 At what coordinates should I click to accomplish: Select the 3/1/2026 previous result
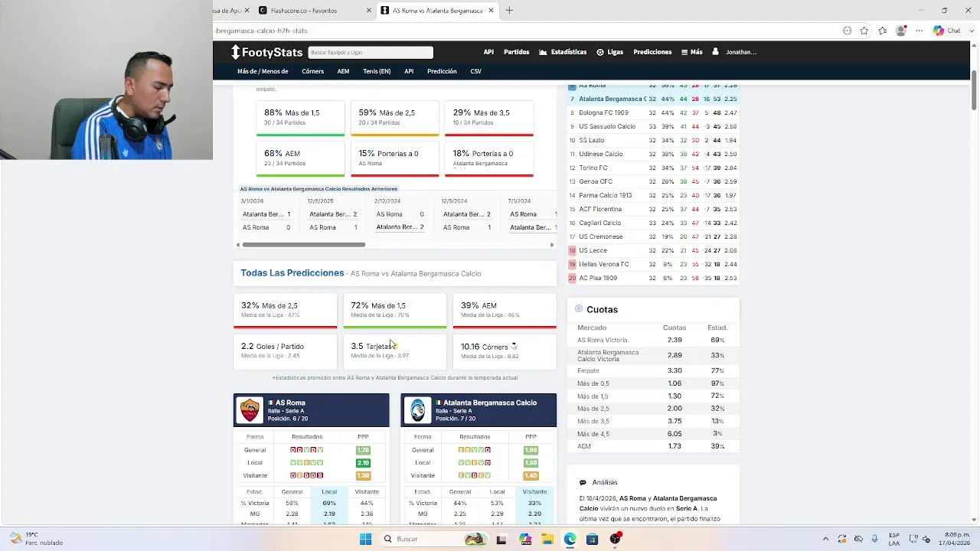point(267,214)
